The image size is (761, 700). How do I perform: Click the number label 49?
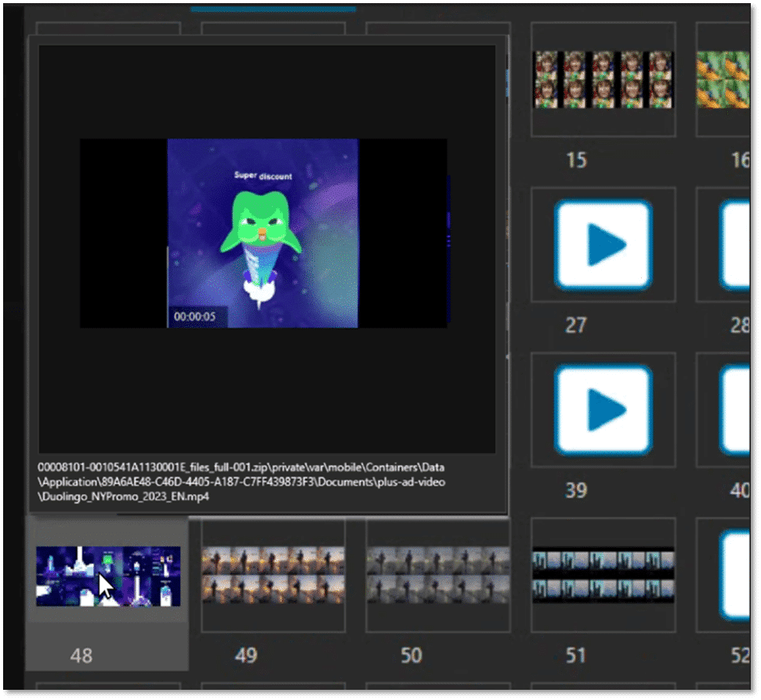[x=246, y=655]
